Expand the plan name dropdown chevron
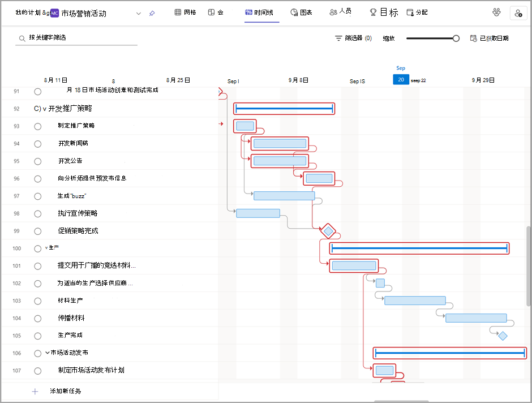Viewport: 532px width, 403px height. tap(139, 14)
